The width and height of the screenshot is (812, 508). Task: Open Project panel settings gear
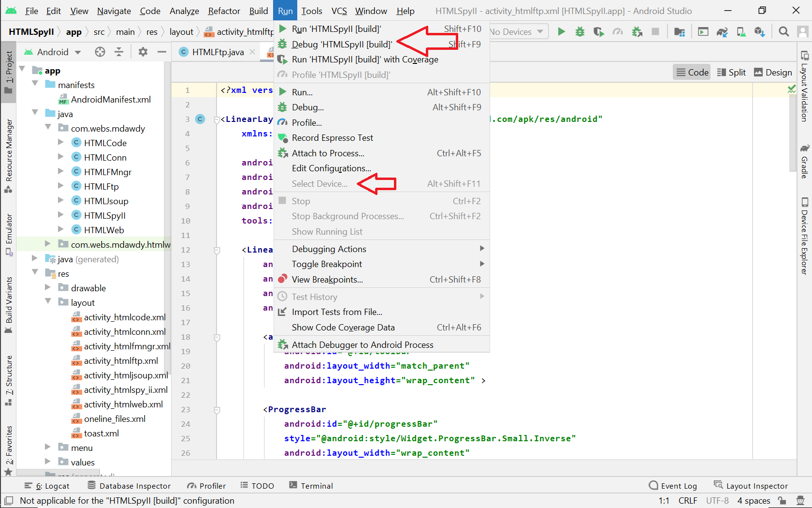tap(143, 52)
